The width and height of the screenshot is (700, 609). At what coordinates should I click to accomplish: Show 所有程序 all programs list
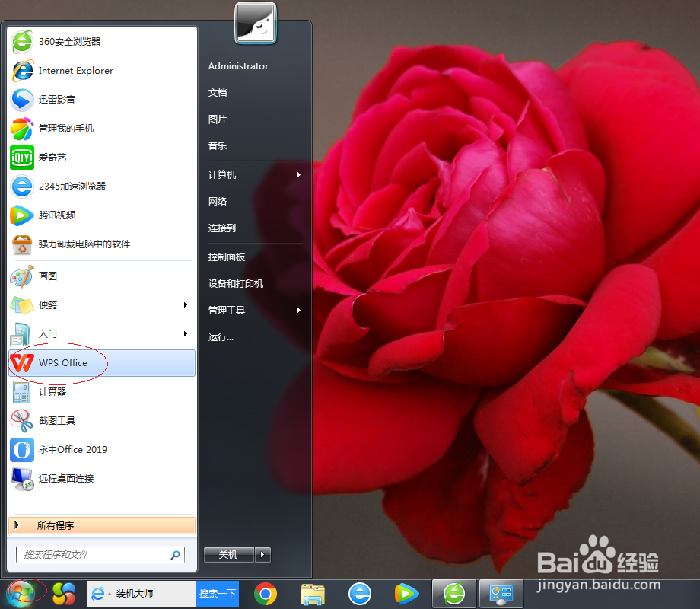tap(102, 525)
